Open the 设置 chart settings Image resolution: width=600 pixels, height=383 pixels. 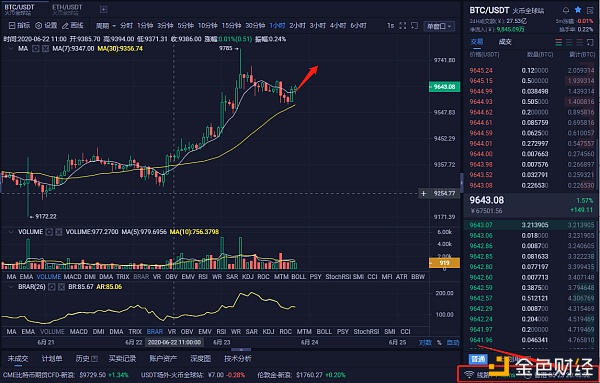point(46,26)
